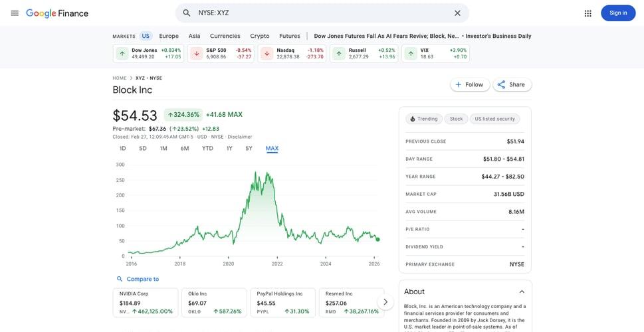Image resolution: width=644 pixels, height=332 pixels.
Task: Add NVIDIA Corp to comparison
Action: click(x=146, y=303)
